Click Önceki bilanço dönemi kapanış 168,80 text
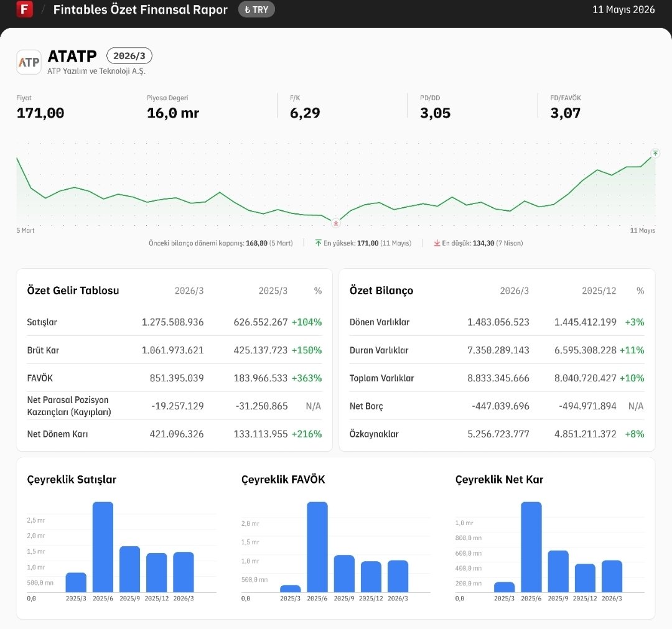 (x=221, y=243)
